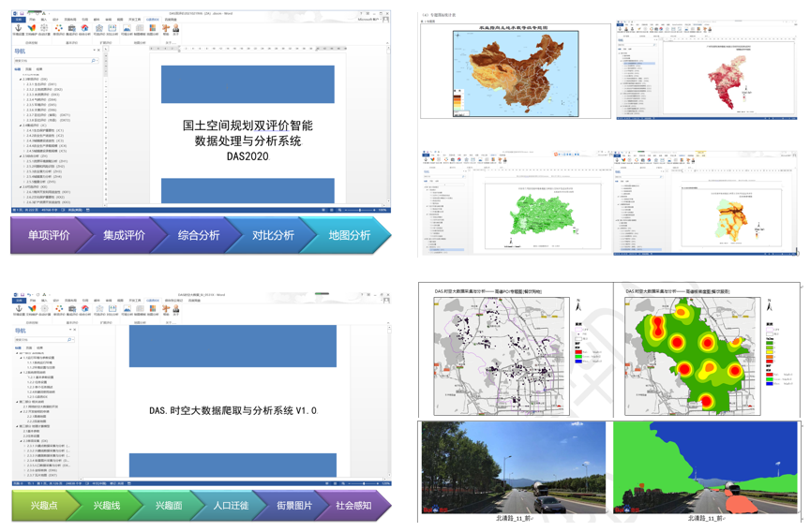Click the save icon in top Word title bar
The width and height of the screenshot is (810, 532).
tap(21, 14)
